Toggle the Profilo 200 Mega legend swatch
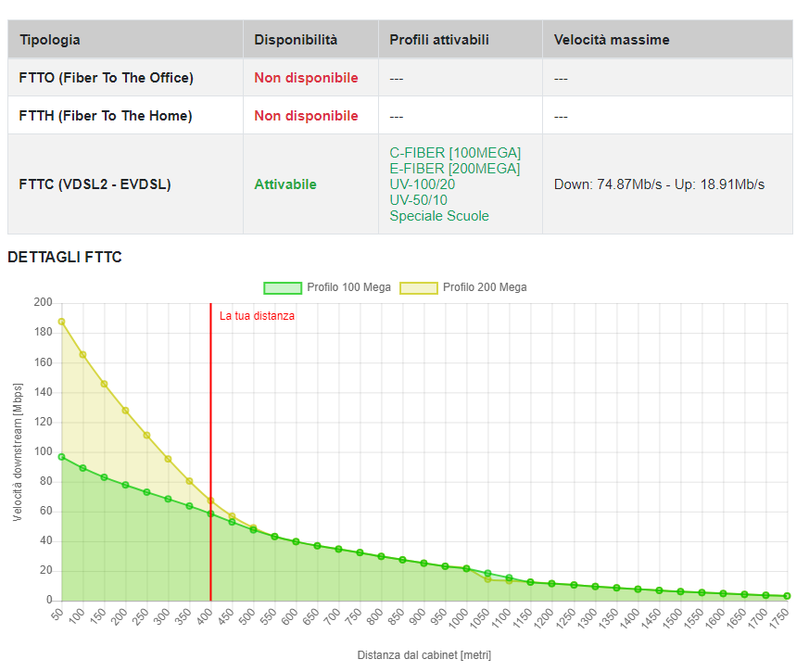The image size is (809, 672). (x=419, y=287)
